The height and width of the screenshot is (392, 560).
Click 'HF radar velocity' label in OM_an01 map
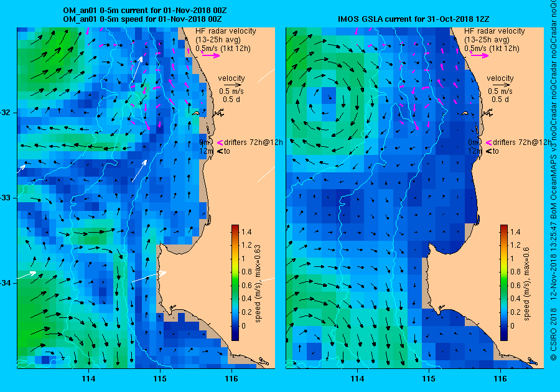[226, 31]
